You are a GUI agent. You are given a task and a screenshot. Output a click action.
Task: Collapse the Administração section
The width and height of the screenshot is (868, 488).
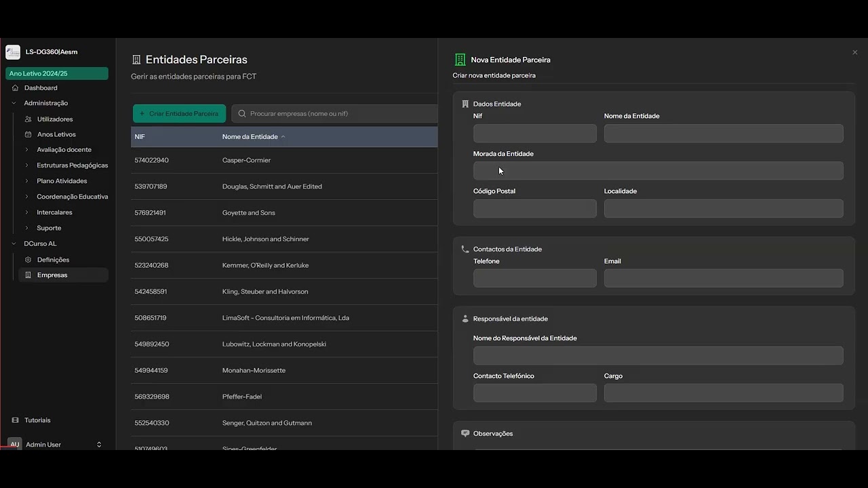pos(14,103)
